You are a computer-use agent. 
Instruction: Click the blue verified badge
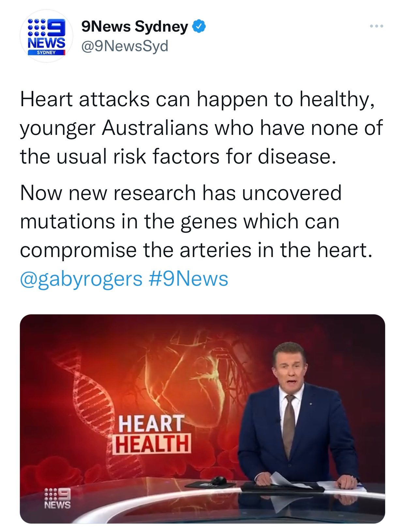pyautogui.click(x=199, y=27)
